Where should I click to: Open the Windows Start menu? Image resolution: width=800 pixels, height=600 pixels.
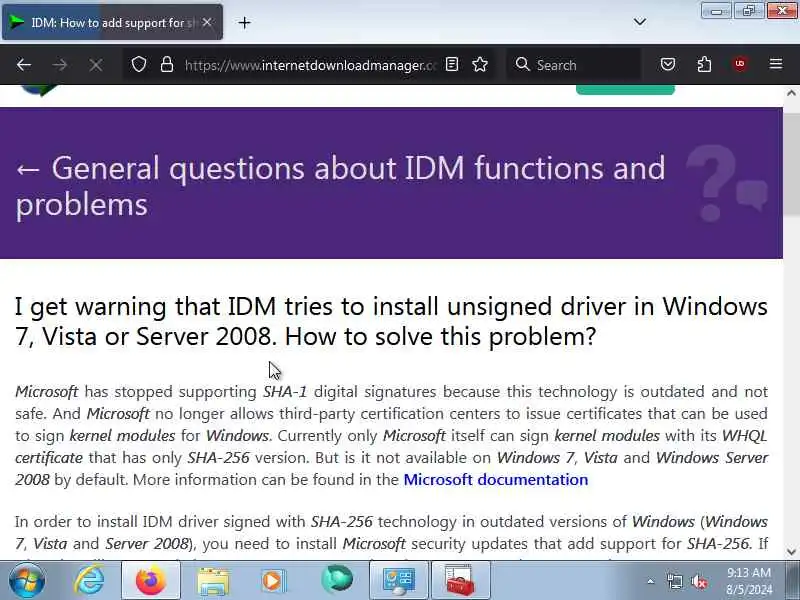(27, 580)
